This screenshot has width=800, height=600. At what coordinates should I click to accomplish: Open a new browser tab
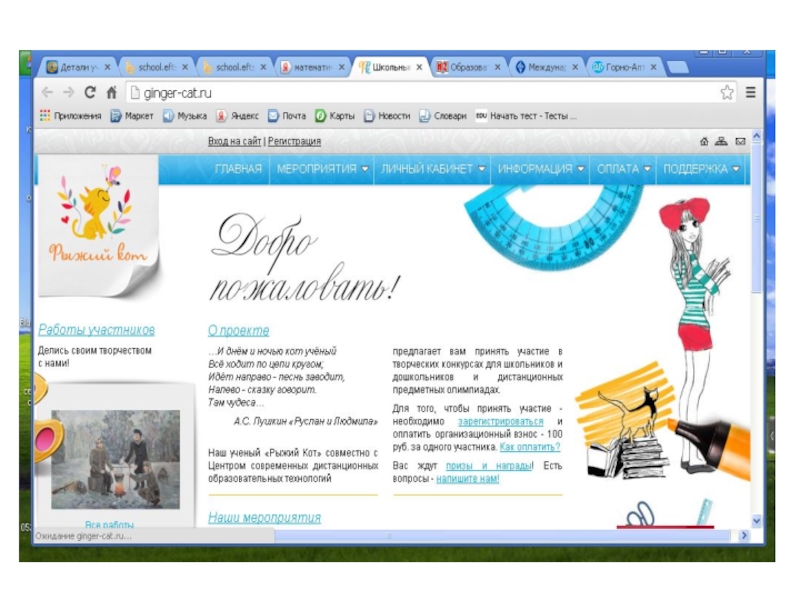(x=678, y=67)
